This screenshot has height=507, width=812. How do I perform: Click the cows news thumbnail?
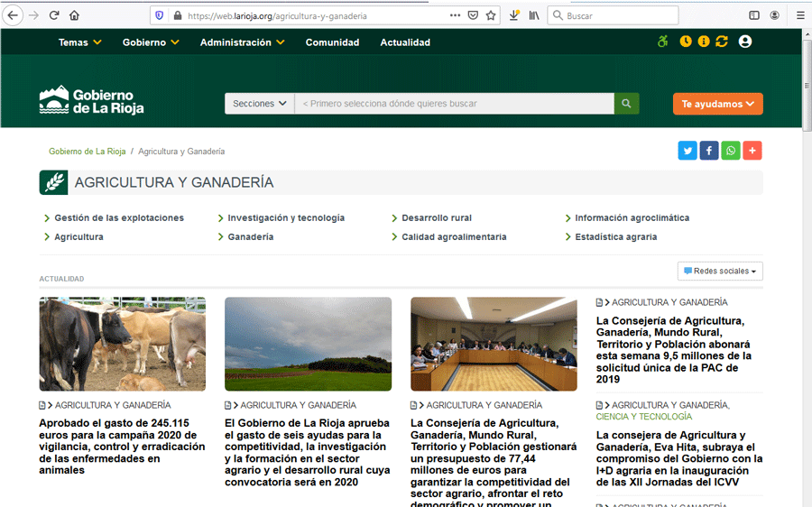122,344
